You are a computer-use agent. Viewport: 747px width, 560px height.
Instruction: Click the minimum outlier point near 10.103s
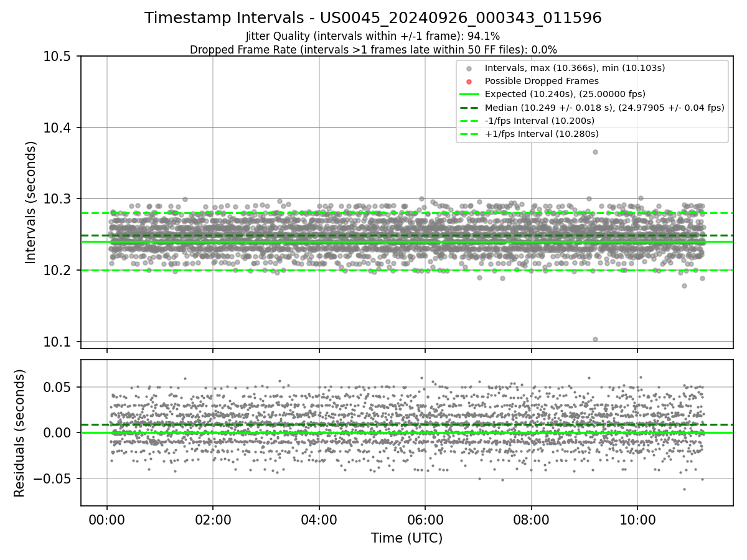point(595,339)
